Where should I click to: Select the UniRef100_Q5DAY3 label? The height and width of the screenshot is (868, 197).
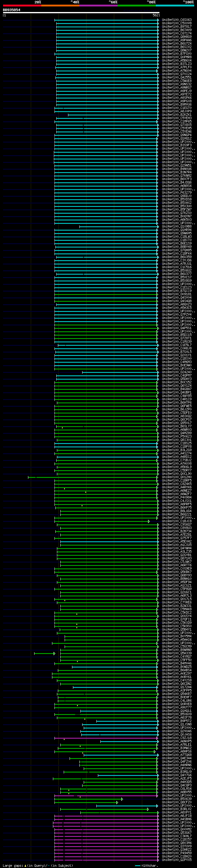[x=177, y=379]
